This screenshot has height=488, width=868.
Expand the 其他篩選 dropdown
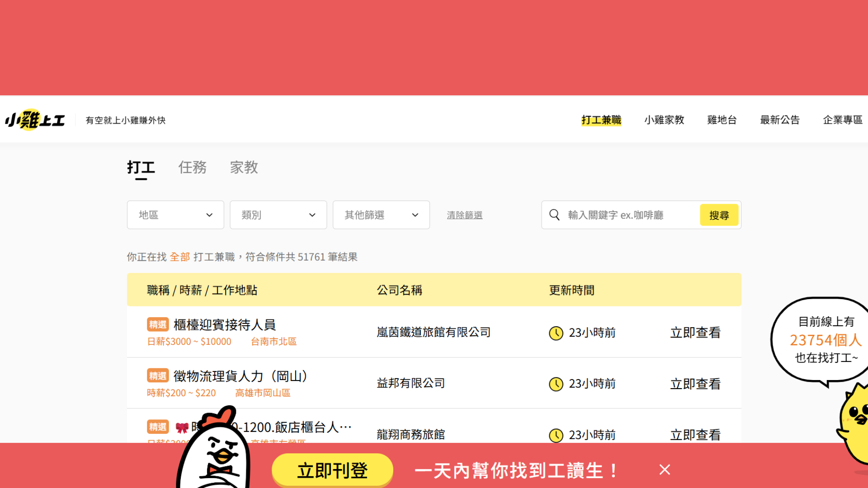click(381, 215)
